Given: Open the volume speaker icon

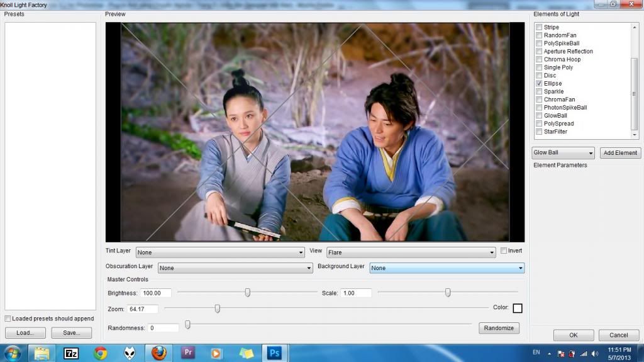Looking at the screenshot, I should click(x=595, y=353).
